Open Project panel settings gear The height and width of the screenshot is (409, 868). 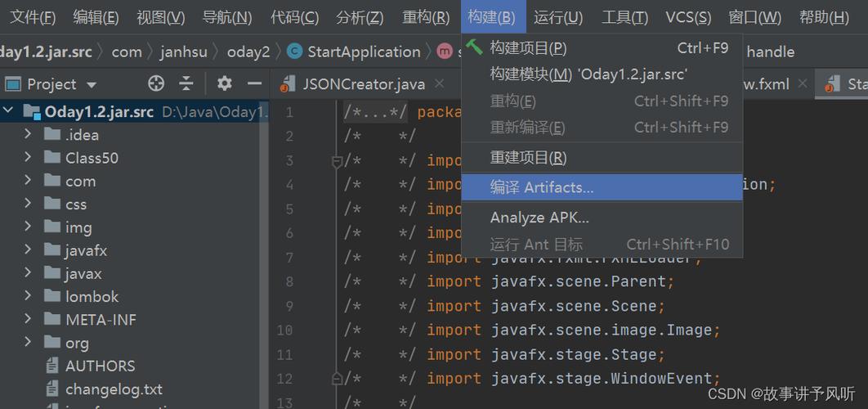[224, 83]
